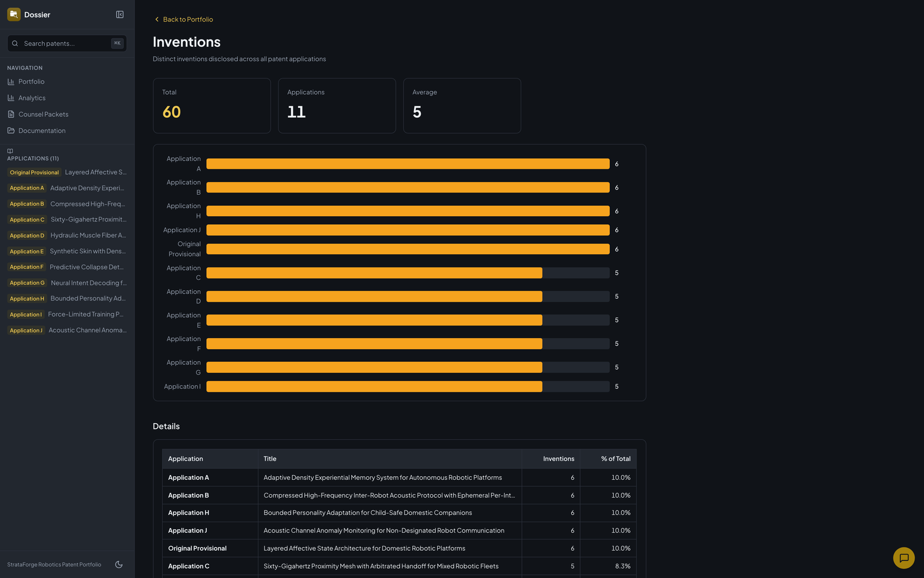Select Original Provisional in sidebar list
Image resolution: width=924 pixels, height=578 pixels.
(x=67, y=172)
